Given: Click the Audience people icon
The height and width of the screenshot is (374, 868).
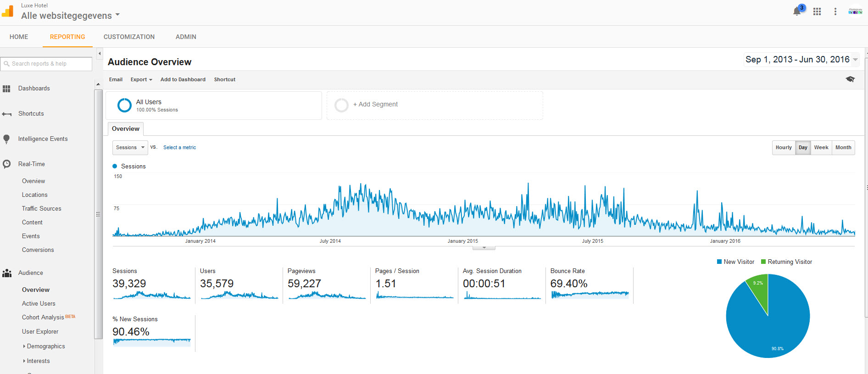Looking at the screenshot, I should (6, 273).
